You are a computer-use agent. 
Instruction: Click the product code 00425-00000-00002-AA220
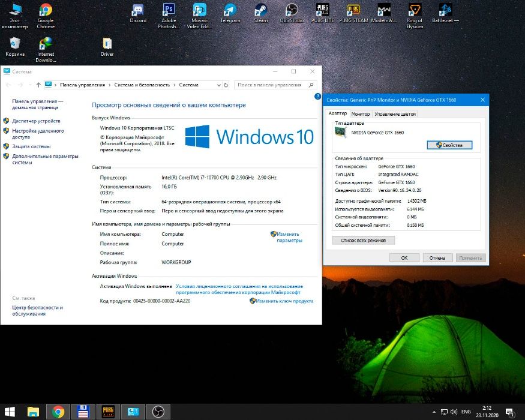(x=162, y=301)
